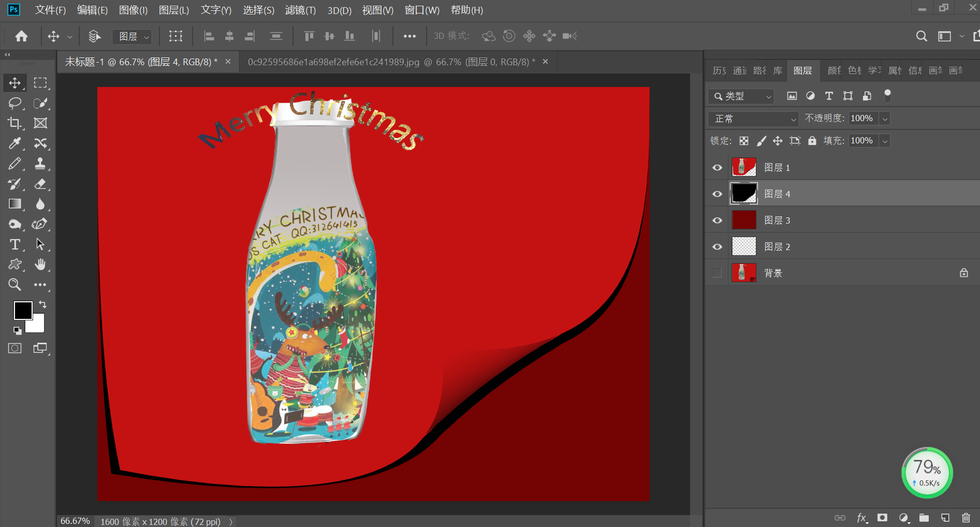Reset default foreground background colors
The width and height of the screenshot is (980, 527).
pyautogui.click(x=17, y=331)
